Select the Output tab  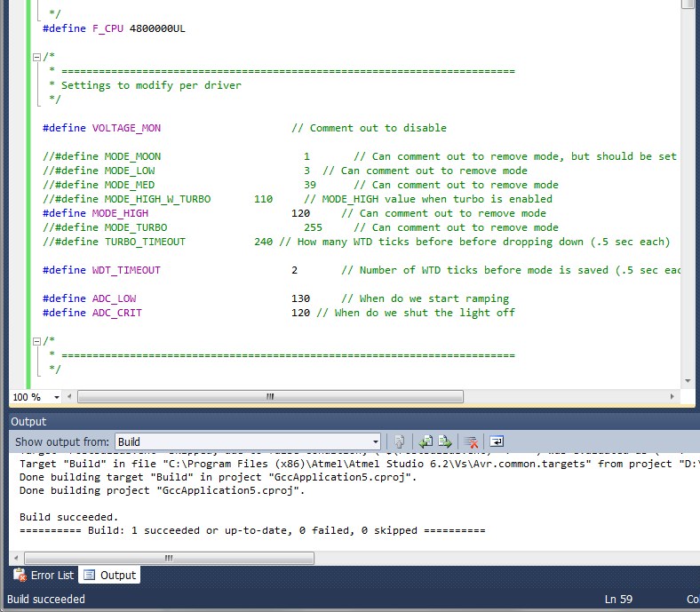[110, 575]
